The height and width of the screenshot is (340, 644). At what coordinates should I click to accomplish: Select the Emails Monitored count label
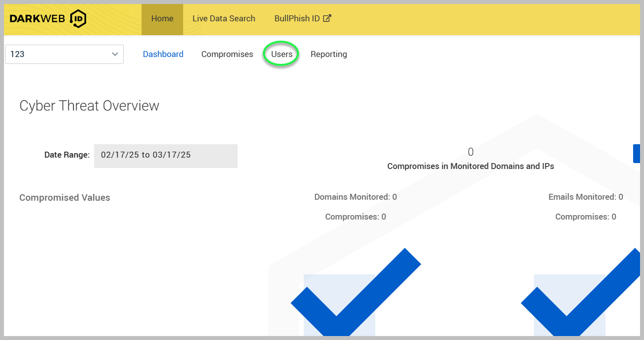(x=586, y=197)
